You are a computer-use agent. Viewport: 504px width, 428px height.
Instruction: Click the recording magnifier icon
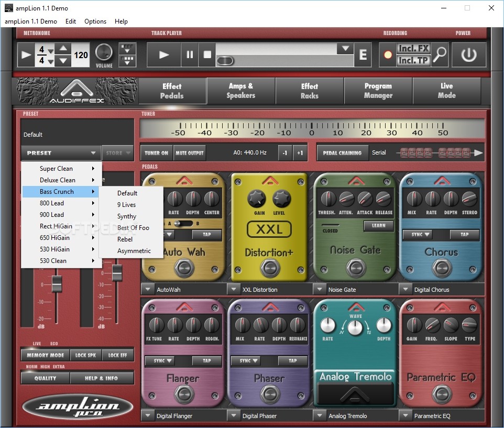click(440, 54)
